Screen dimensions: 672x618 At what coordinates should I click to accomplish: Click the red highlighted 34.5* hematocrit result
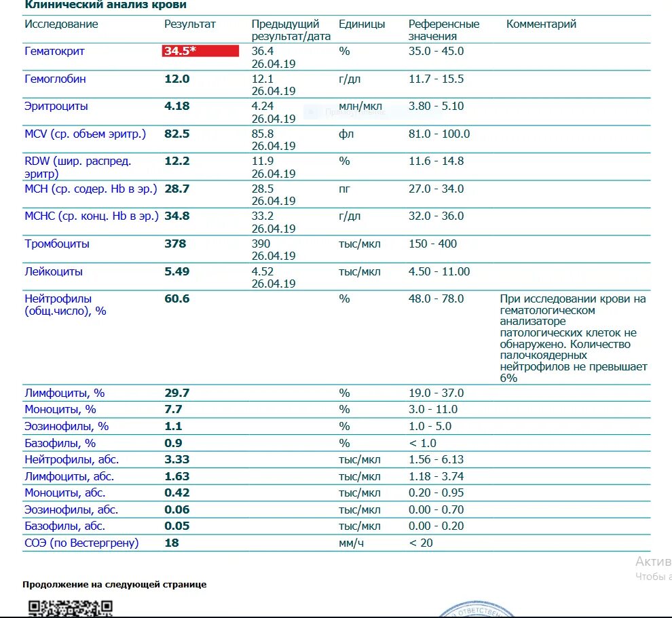click(x=200, y=51)
